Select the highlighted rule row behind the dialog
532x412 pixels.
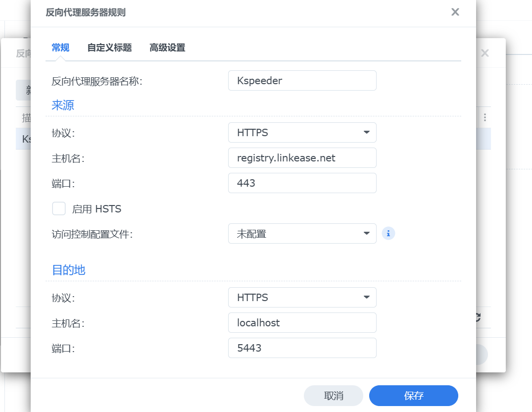coord(23,139)
